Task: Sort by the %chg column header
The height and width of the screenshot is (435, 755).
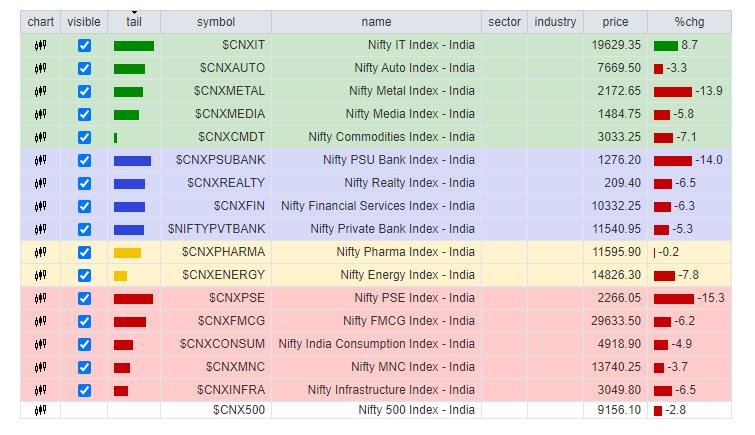Action: coord(687,22)
